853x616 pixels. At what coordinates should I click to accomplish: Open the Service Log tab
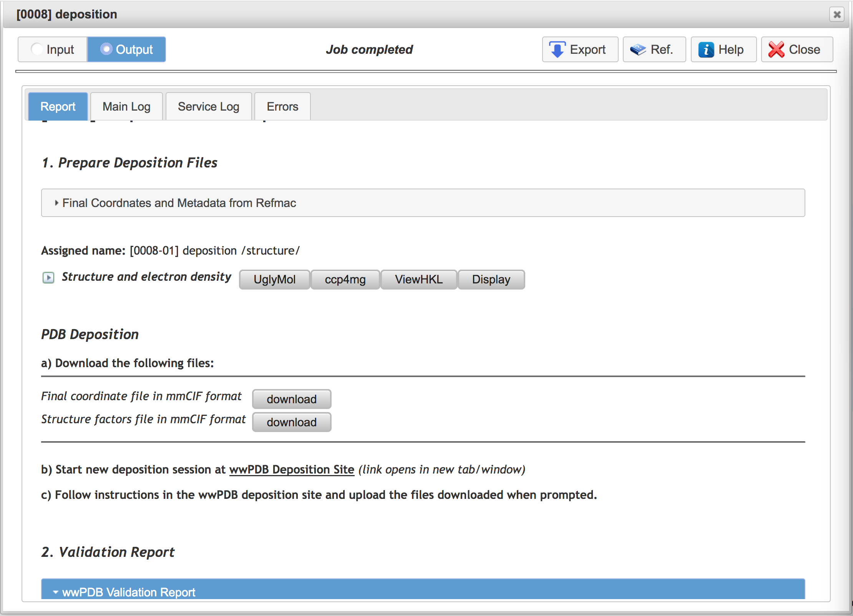pyautogui.click(x=209, y=106)
